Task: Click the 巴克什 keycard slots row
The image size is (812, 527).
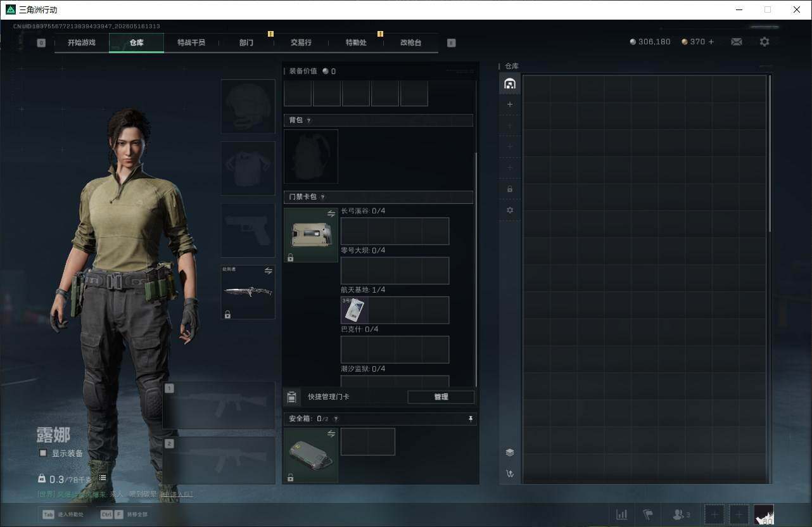Action: [395, 350]
